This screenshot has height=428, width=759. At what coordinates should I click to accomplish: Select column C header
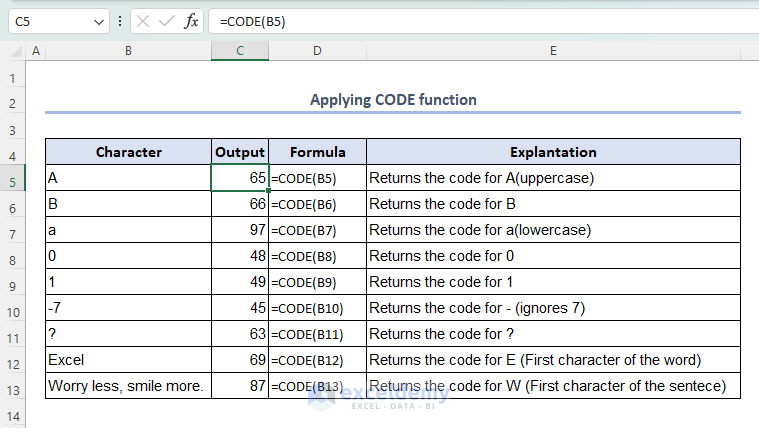point(240,51)
